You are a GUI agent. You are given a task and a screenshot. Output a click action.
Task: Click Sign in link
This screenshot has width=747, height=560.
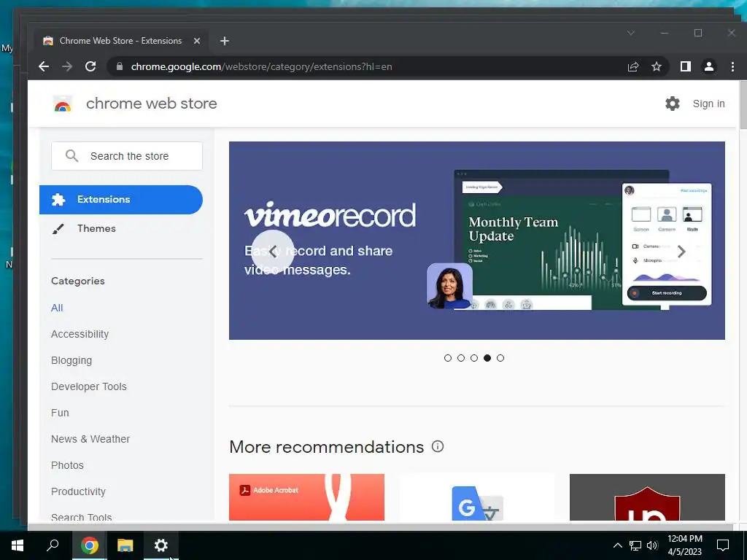pyautogui.click(x=708, y=104)
